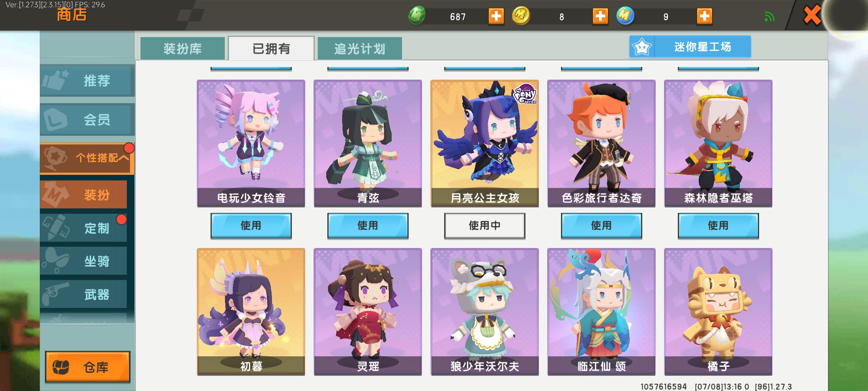
Task: Open the 定制 customization category
Action: click(84, 228)
